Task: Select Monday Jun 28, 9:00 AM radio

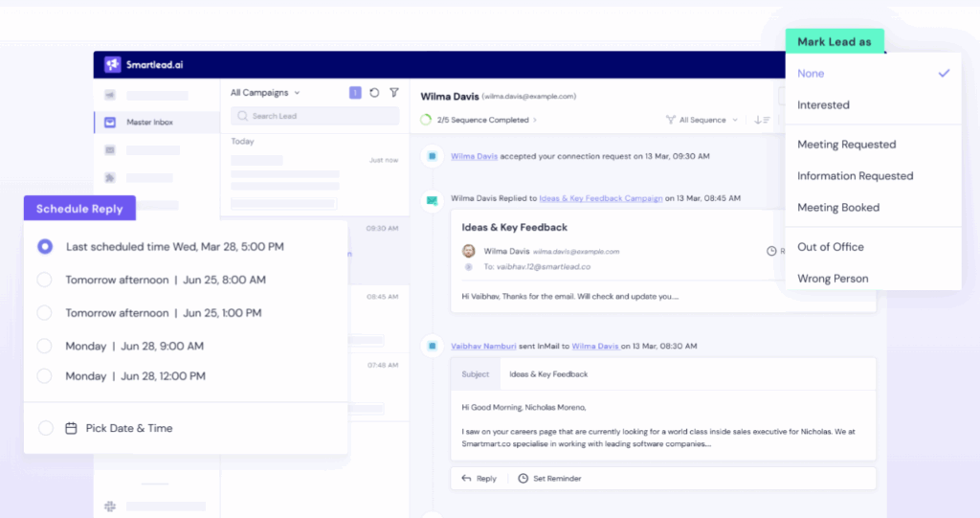Action: [x=44, y=346]
